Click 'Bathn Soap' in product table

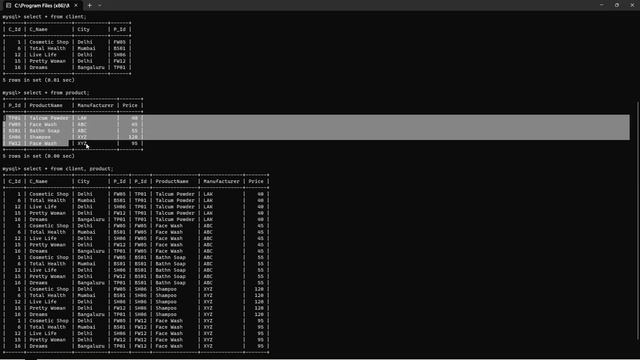(44, 131)
